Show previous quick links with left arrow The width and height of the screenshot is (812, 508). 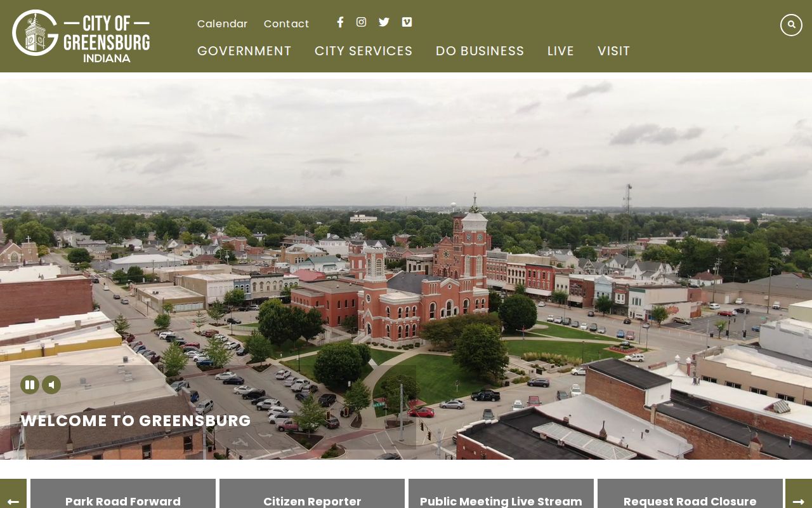pyautogui.click(x=13, y=494)
